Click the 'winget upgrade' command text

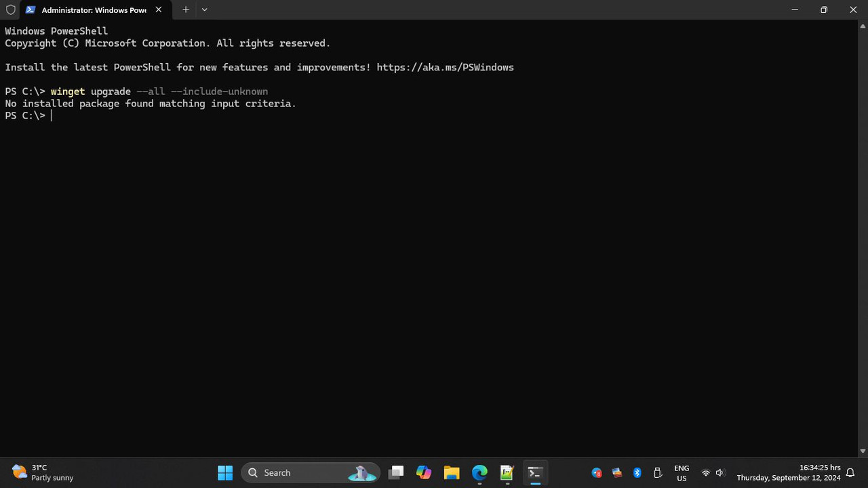pyautogui.click(x=90, y=91)
